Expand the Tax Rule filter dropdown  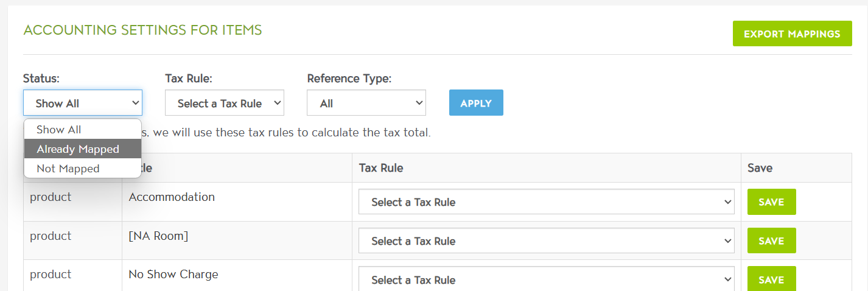224,103
